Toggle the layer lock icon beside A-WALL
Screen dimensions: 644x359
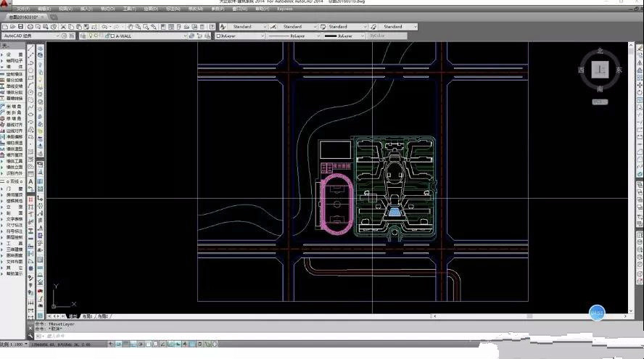[x=105, y=36]
